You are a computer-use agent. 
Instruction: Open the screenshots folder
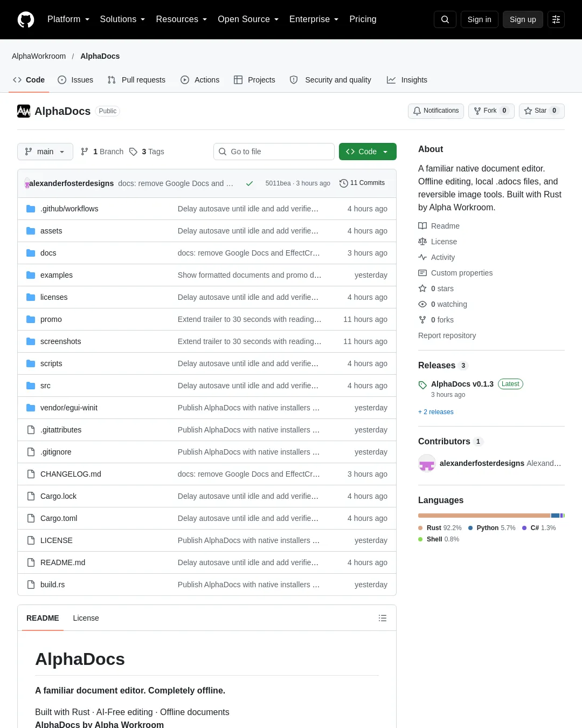point(60,341)
